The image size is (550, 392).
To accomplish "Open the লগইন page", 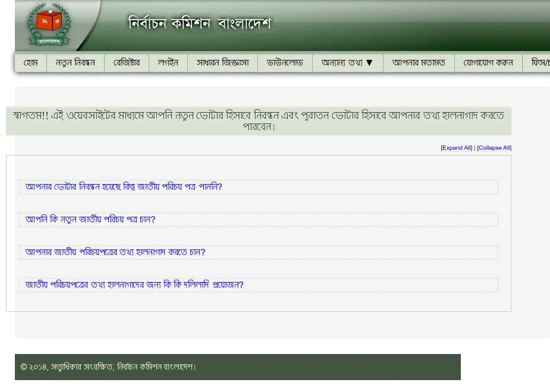I will tap(168, 63).
